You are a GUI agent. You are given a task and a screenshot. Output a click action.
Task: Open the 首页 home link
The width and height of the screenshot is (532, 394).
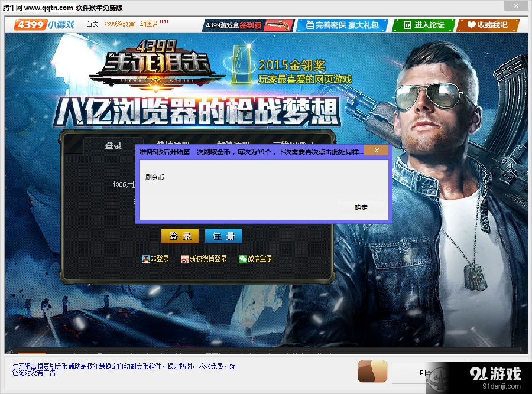pos(92,24)
